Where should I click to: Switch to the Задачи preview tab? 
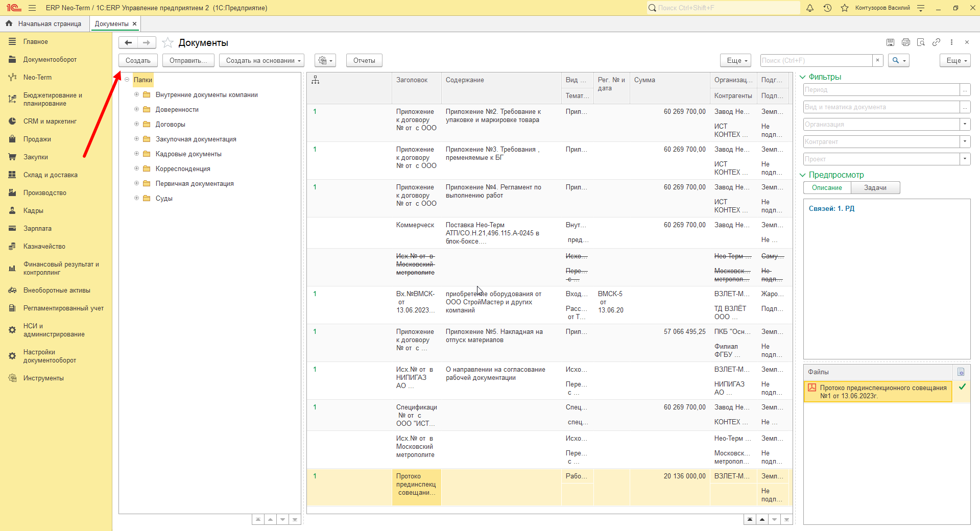875,188
